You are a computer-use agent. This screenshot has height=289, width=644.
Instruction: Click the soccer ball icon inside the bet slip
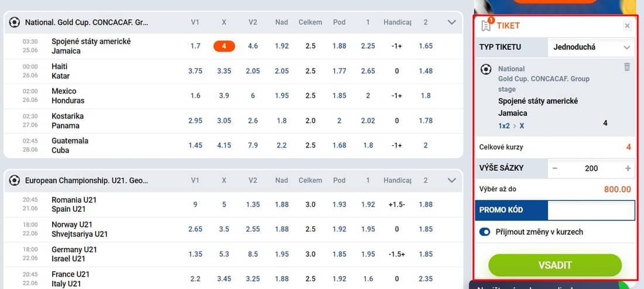point(486,70)
